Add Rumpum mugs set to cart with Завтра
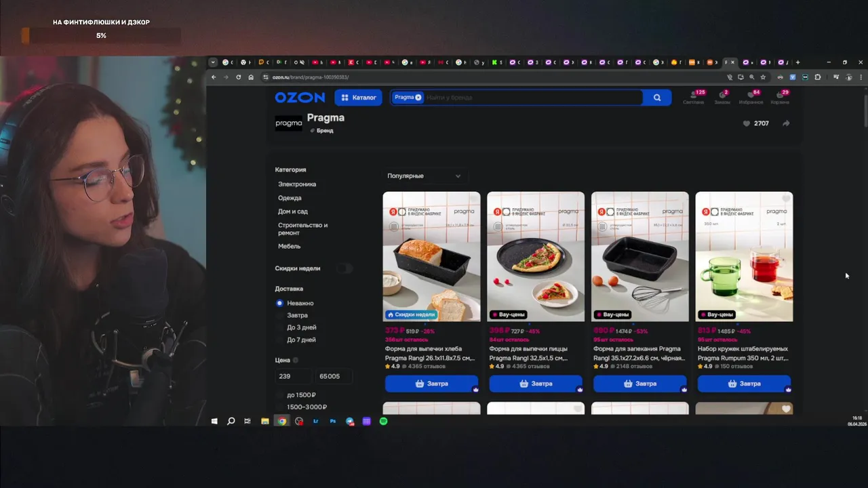Viewport: 868px width, 488px height. pos(744,384)
